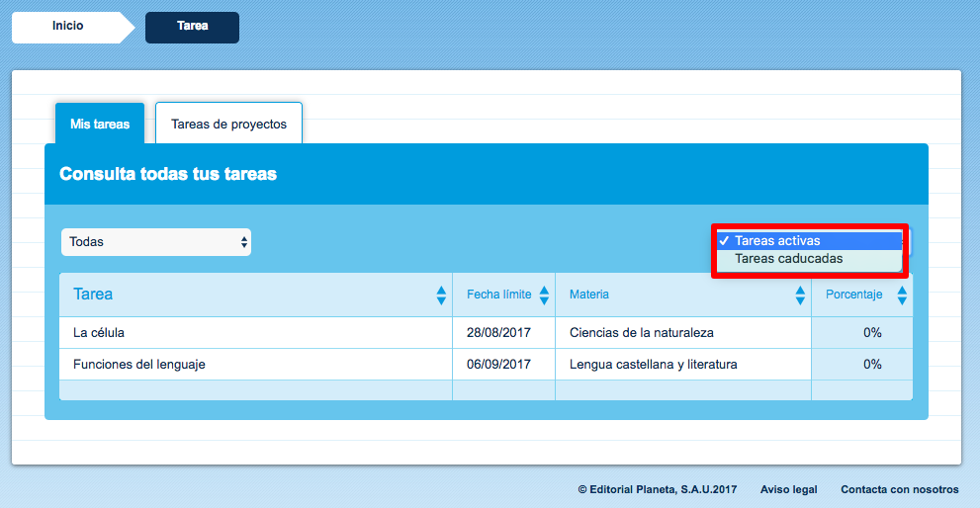Image resolution: width=980 pixels, height=508 pixels.
Task: Sort by Materia column arrows
Action: 800,295
